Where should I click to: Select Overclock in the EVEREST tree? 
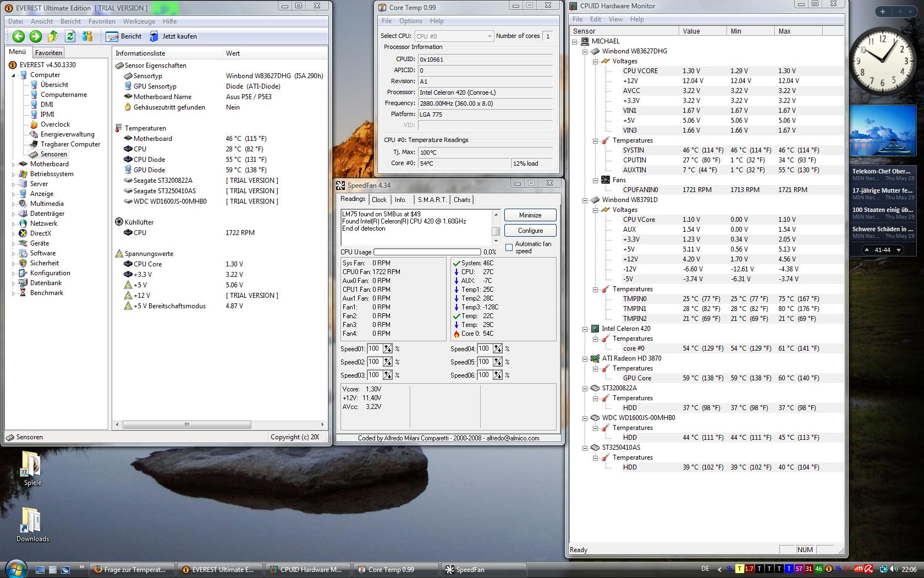tap(55, 124)
